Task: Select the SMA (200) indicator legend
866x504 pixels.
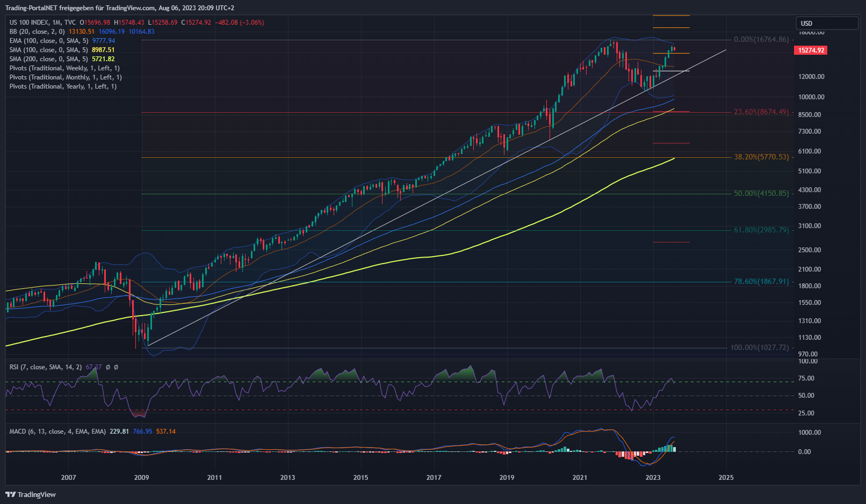Action: click(48, 59)
